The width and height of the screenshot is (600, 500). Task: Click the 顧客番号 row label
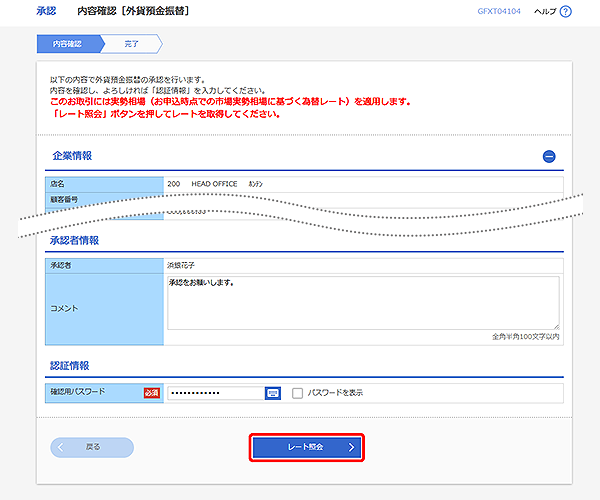pos(64,199)
